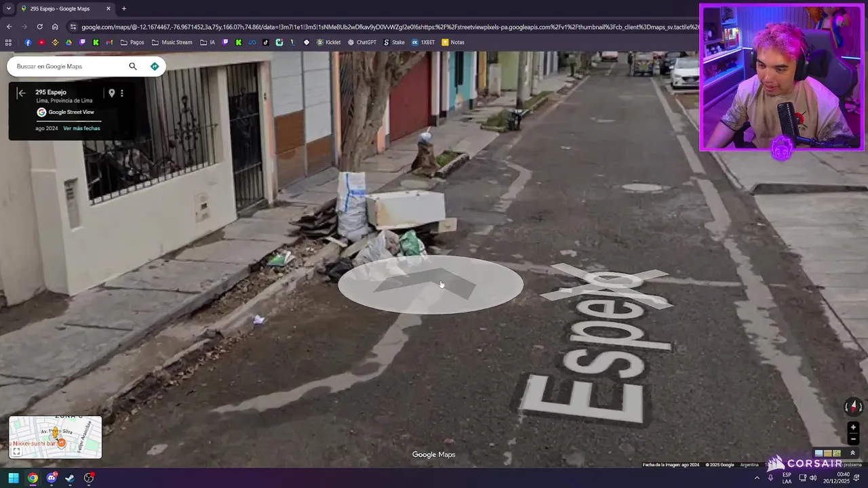Screen dimensions: 868x488
Task: Open the Stake bookmark
Action: pyautogui.click(x=394, y=42)
